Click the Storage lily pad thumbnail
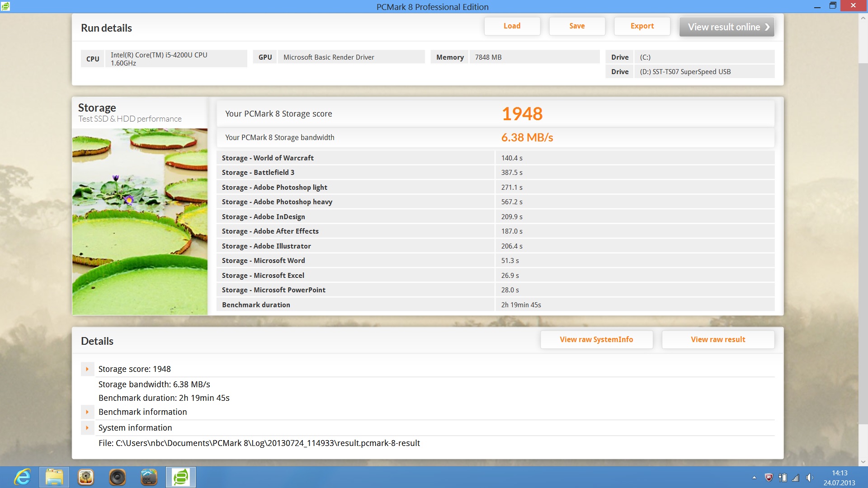The height and width of the screenshot is (488, 868). point(140,221)
